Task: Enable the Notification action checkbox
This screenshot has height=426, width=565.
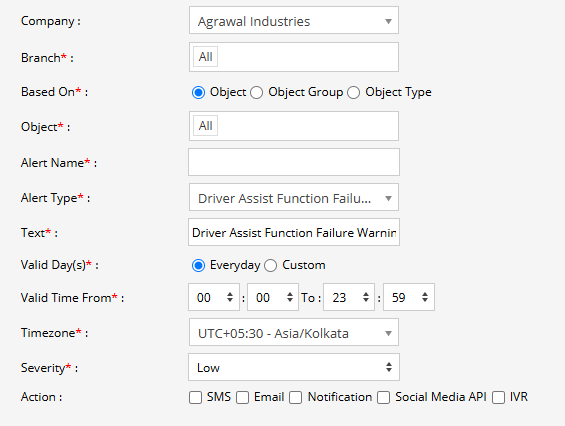Action: tap(295, 398)
